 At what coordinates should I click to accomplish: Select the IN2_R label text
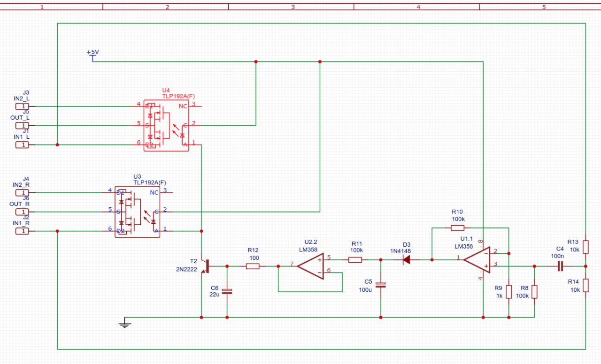point(22,185)
